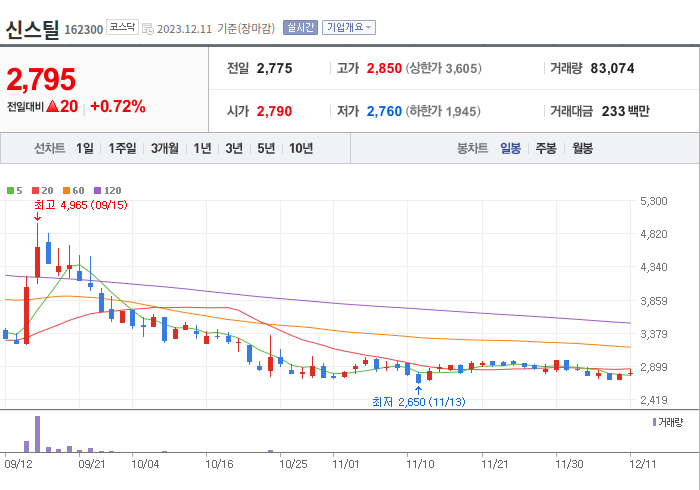The width and height of the screenshot is (700, 490).
Task: Click the 거래량 value 83,074
Action: (x=612, y=68)
